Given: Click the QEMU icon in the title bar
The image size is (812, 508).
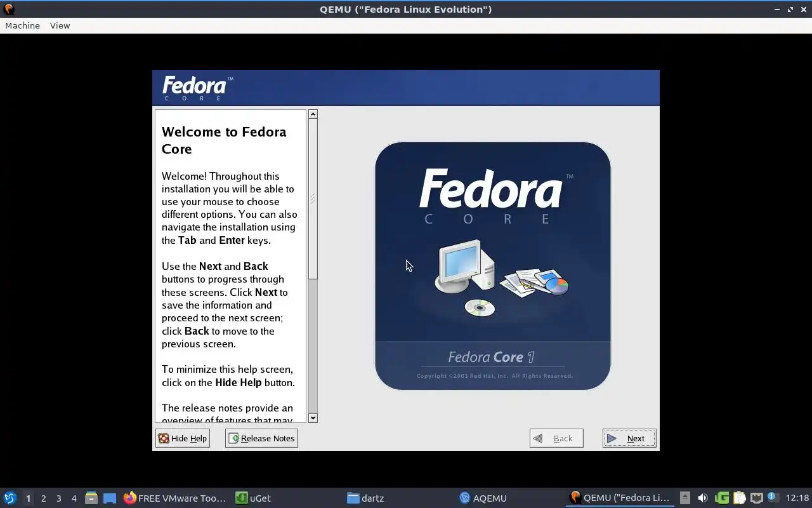Looking at the screenshot, I should tap(9, 9).
